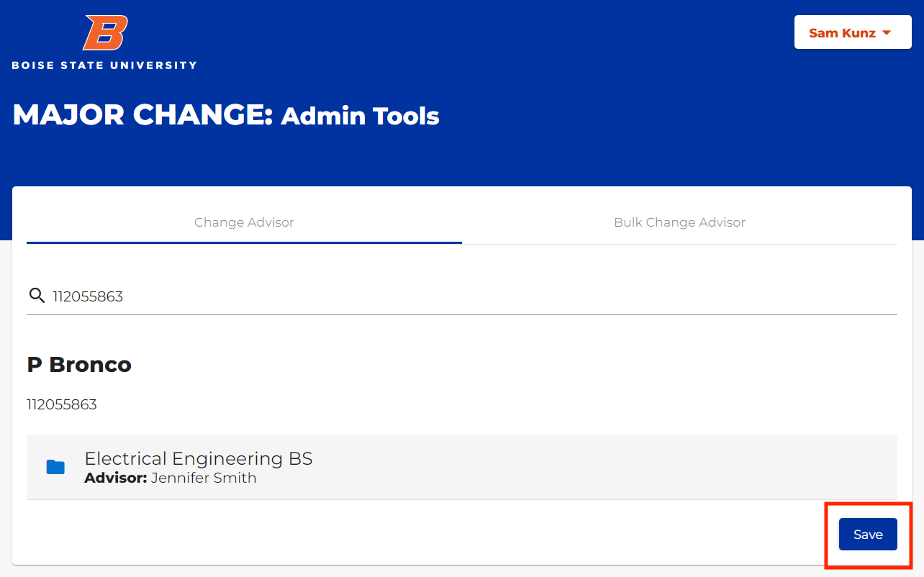Click the P Bronco student name
The image size is (924, 577).
point(79,365)
